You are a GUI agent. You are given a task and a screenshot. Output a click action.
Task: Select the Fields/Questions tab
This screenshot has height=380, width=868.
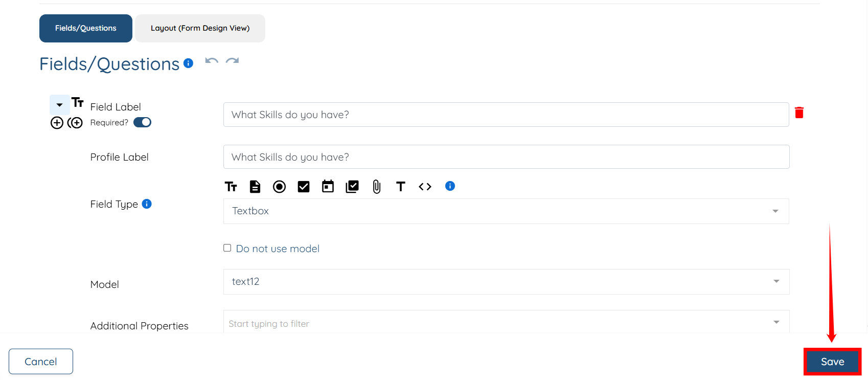(x=85, y=28)
